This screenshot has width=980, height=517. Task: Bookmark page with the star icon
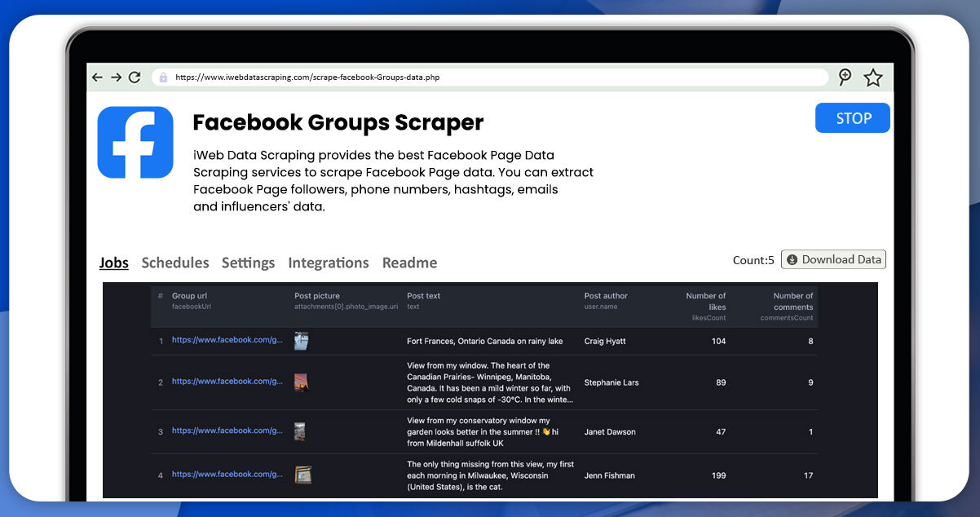coord(873,77)
